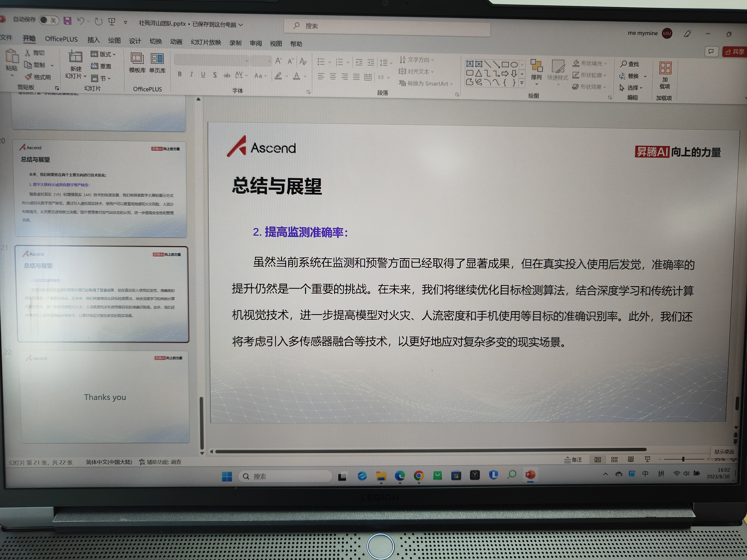Open the Slide Show ribbon tab

(x=206, y=42)
